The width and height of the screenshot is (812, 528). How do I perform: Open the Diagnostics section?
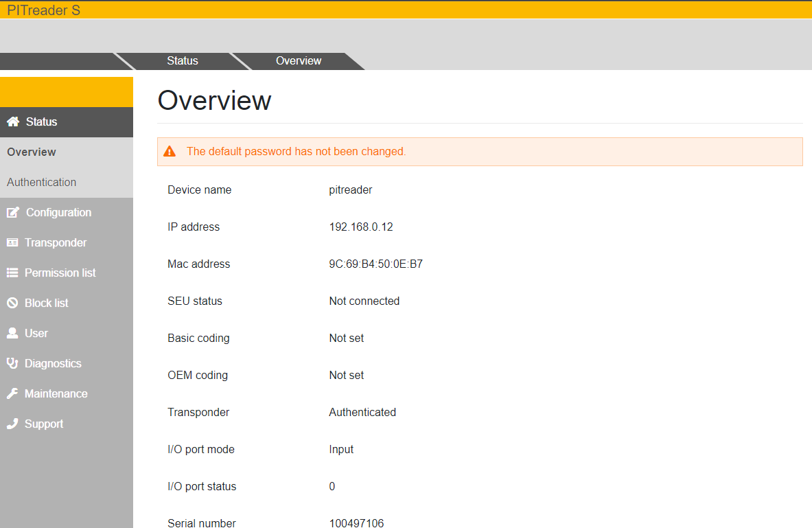(67, 363)
